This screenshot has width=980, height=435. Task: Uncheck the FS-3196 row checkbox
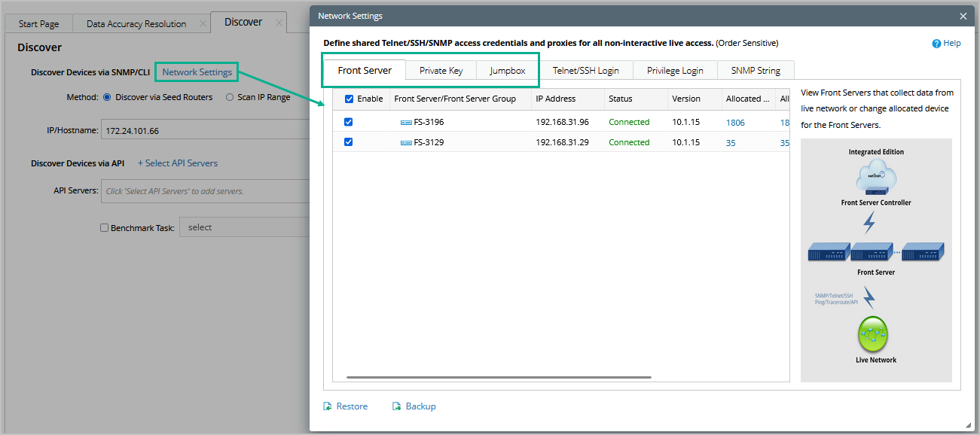point(349,122)
